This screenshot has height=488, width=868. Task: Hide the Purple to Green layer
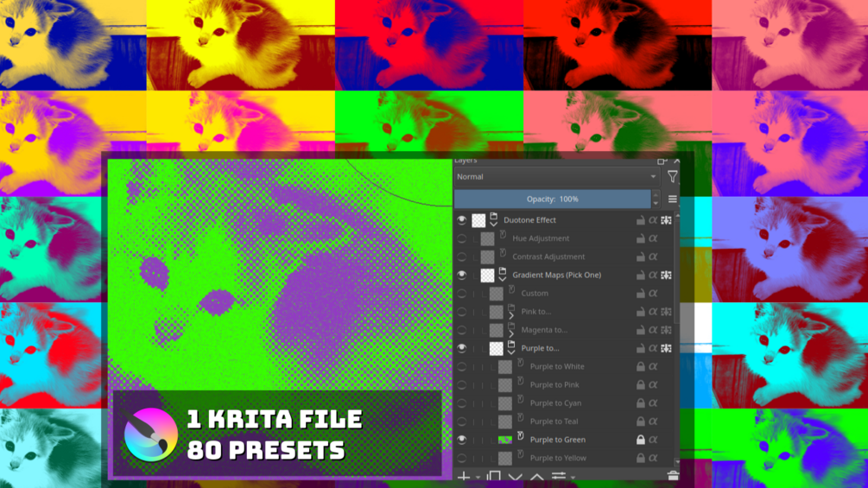click(x=462, y=440)
